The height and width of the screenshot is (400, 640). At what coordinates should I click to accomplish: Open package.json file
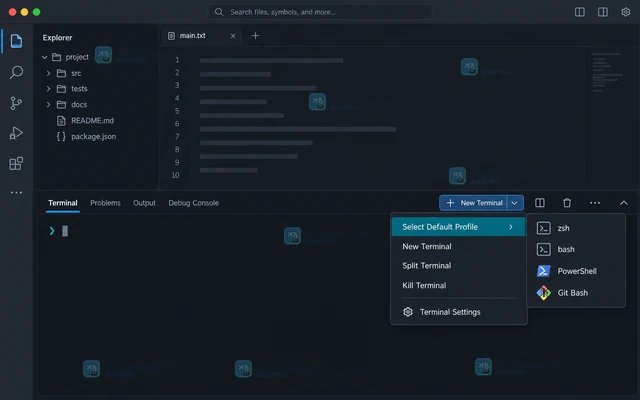93,136
